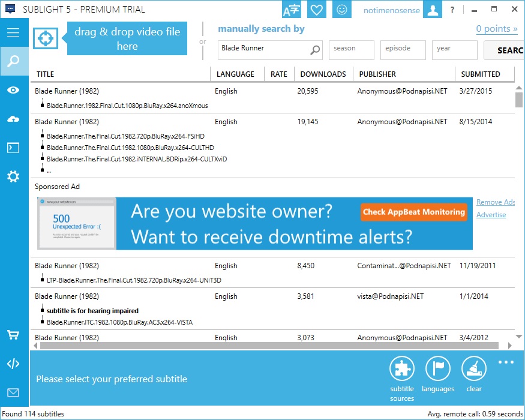Click release ending in 'x264-CULTHD'
Viewport: 525px width, 420px height.
(130, 148)
